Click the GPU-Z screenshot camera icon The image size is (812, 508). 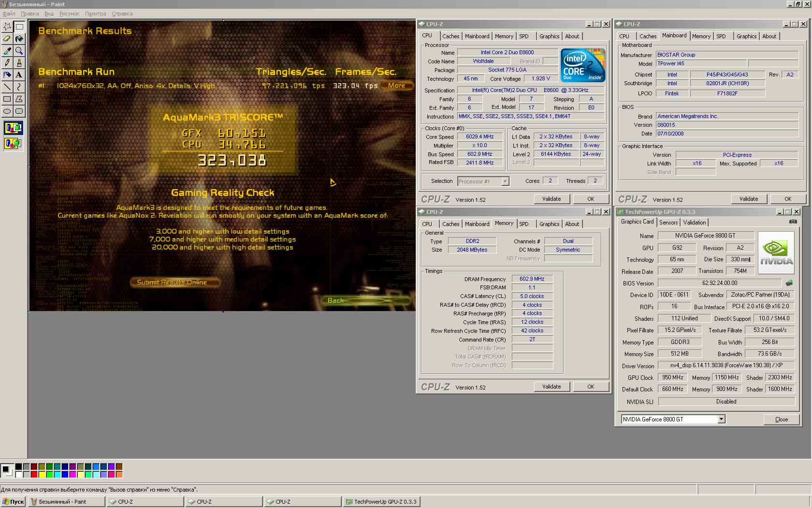point(793,222)
